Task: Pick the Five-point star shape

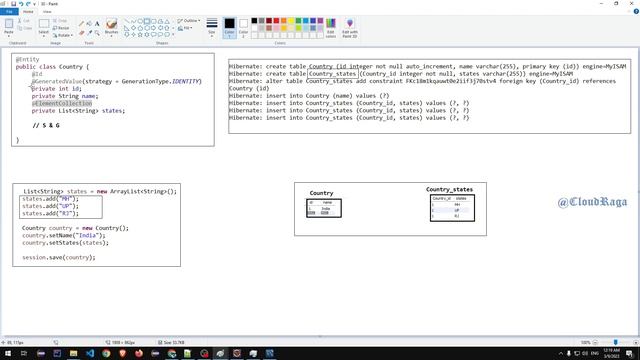Action: [x=140, y=35]
